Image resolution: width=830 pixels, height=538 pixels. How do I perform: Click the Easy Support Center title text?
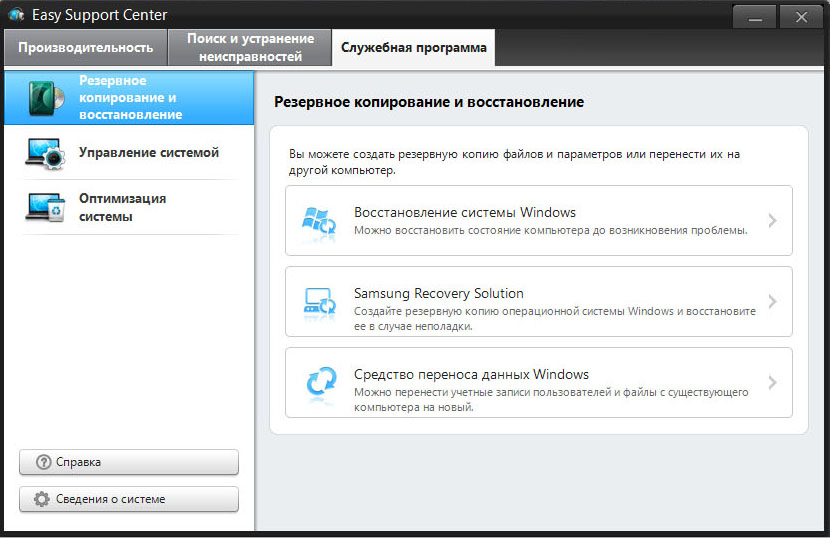(x=100, y=15)
